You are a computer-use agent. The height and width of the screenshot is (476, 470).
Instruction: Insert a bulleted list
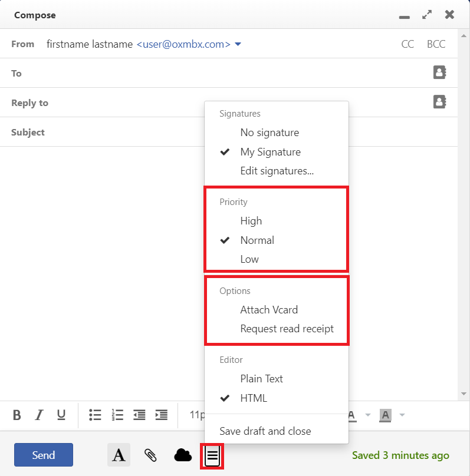[95, 415]
